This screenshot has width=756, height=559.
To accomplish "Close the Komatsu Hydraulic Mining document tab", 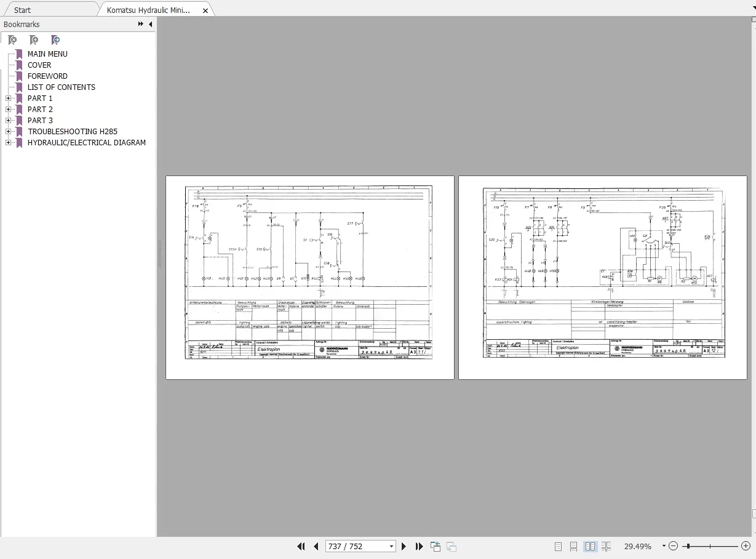I will [x=205, y=10].
